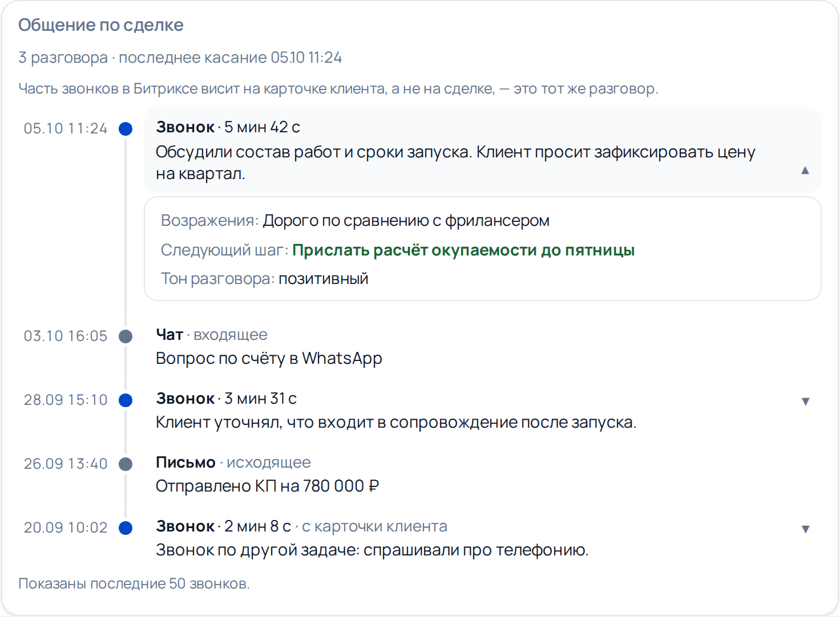Click the note 'Часть звонков в Битриксе'

338,89
